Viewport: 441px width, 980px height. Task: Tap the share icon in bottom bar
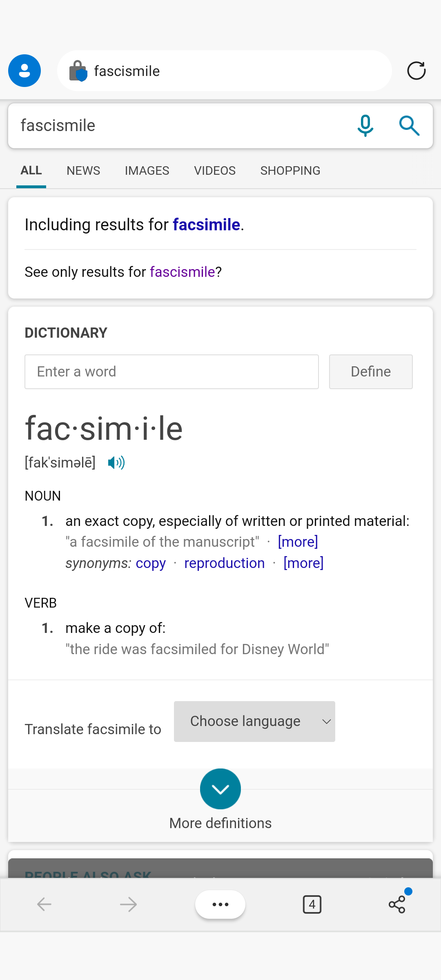(397, 904)
